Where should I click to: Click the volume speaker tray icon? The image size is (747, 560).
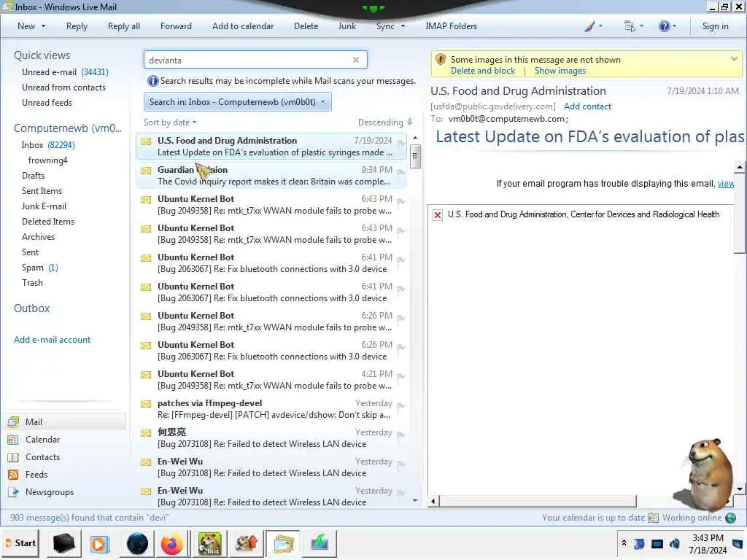point(675,544)
